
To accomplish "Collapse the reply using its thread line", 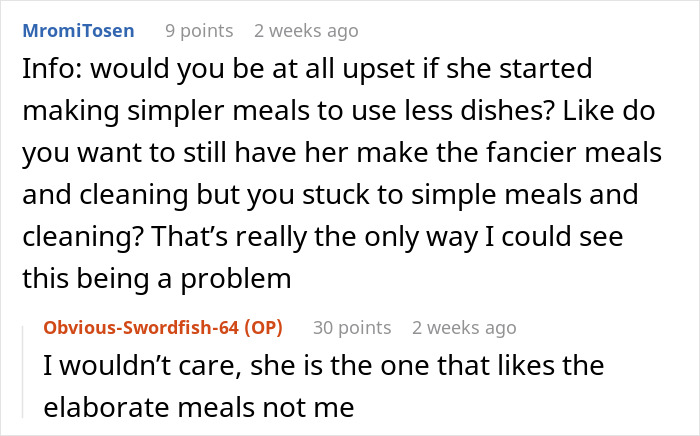I will click(x=24, y=370).
